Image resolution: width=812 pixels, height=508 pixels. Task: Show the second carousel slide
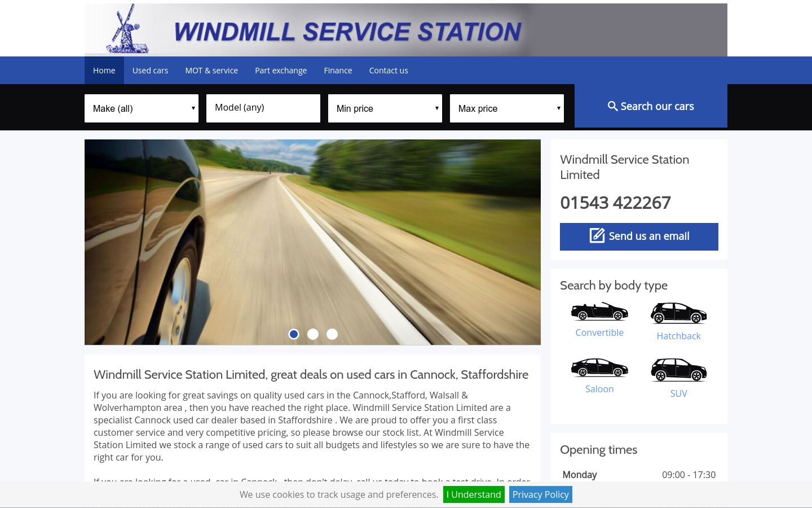[x=313, y=334]
